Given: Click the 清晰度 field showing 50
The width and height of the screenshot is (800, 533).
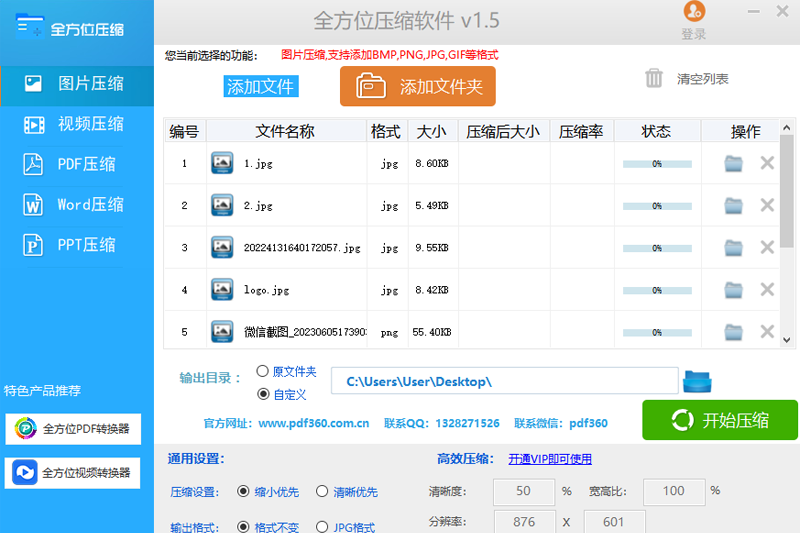Looking at the screenshot, I should coord(524,492).
